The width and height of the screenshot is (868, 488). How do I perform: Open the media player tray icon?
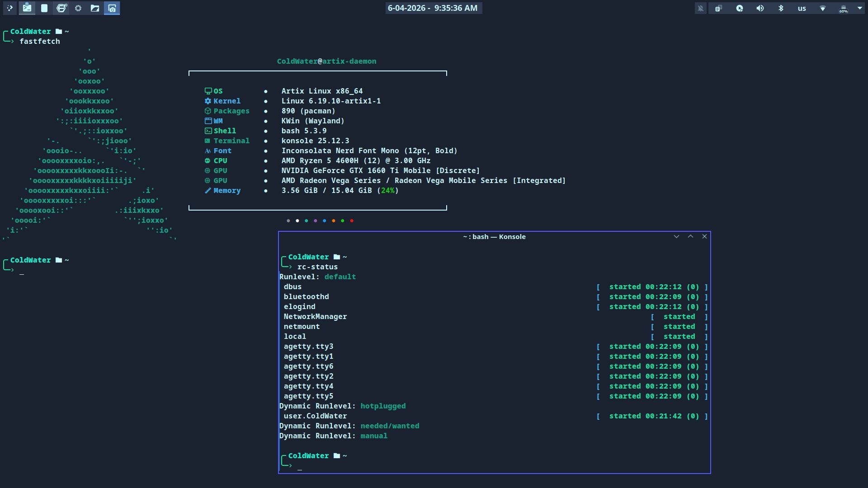click(740, 8)
